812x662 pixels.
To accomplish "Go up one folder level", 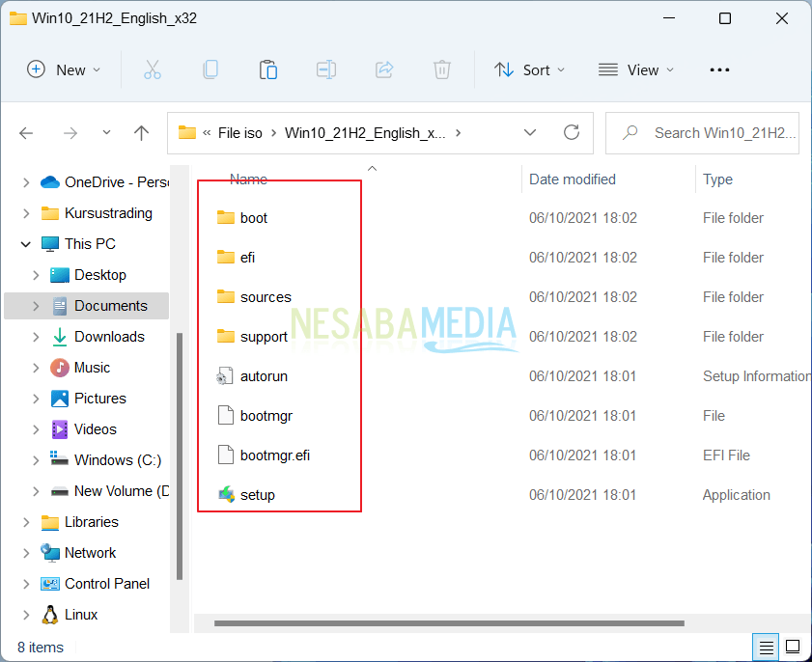I will 141,133.
